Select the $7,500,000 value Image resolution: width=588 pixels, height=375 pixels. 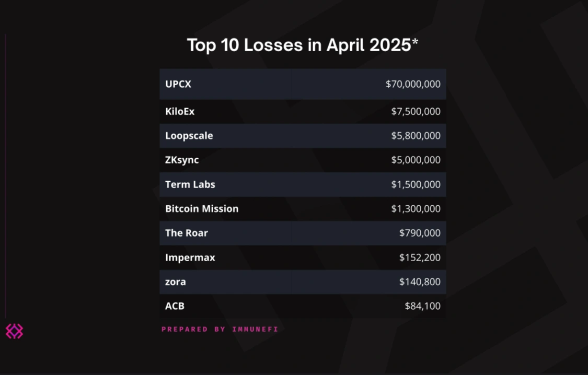(x=416, y=111)
